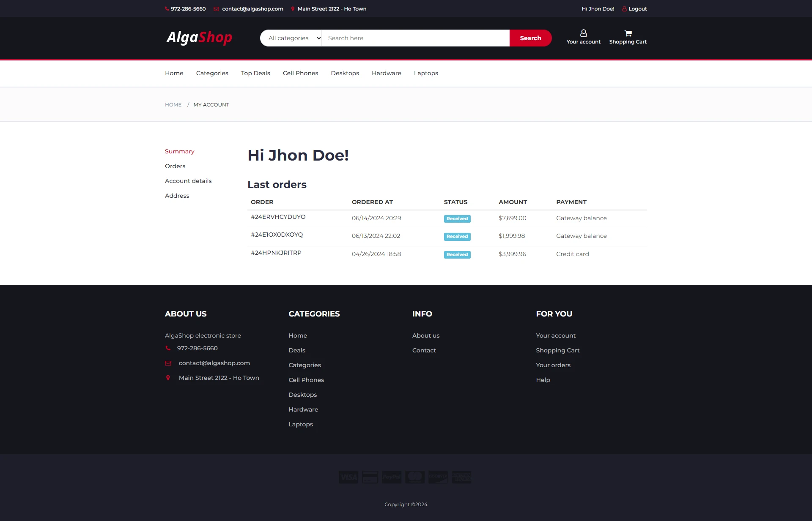Open order #24ERVHCYDUYO
The width and height of the screenshot is (812, 521).
tap(278, 217)
